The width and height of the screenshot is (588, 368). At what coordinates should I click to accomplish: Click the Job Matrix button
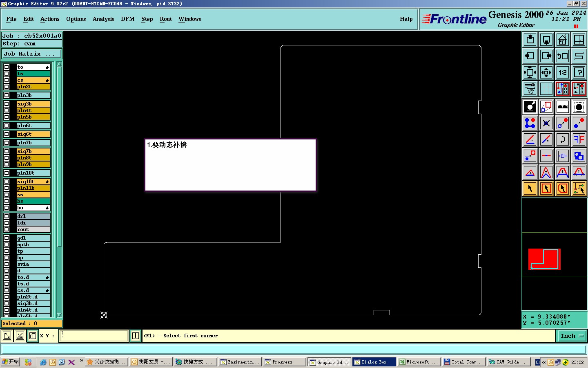32,54
